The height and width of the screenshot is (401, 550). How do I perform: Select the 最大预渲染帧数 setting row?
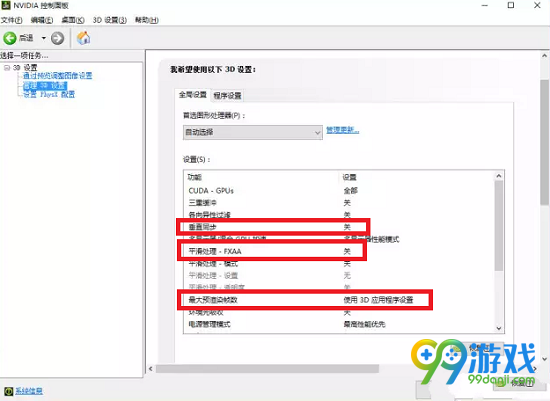pos(339,300)
